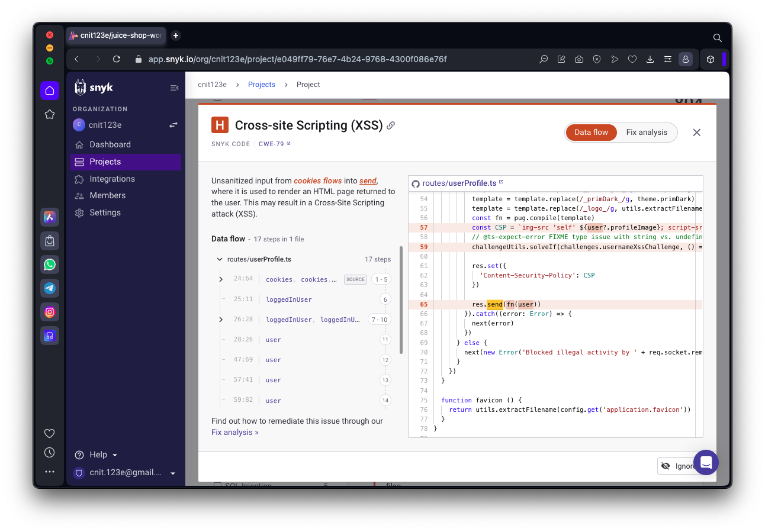
Task: Click the browser address bar
Action: (296, 59)
